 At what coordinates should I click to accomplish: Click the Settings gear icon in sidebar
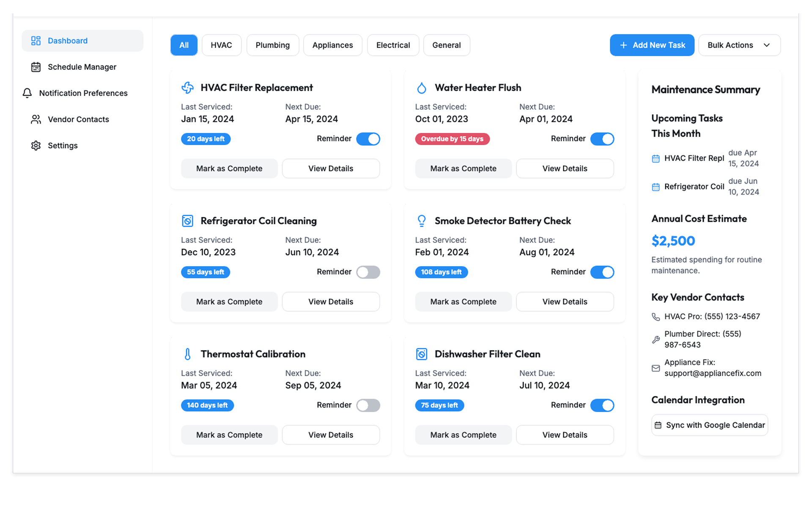[36, 146]
